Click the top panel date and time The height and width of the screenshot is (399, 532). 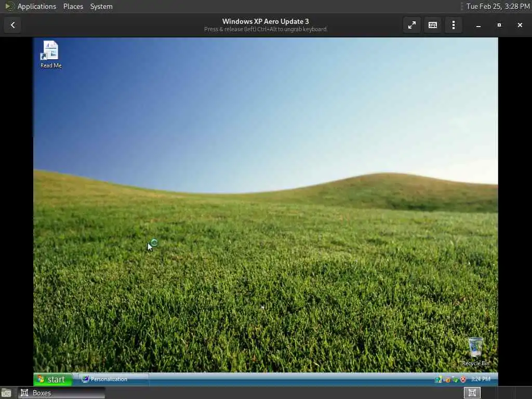[x=498, y=6]
